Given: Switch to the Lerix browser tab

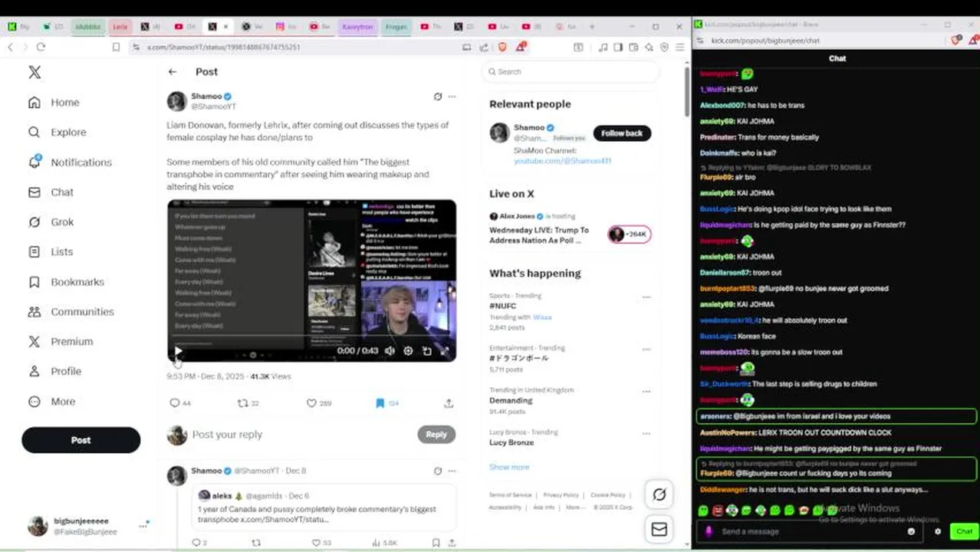Looking at the screenshot, I should (x=120, y=26).
